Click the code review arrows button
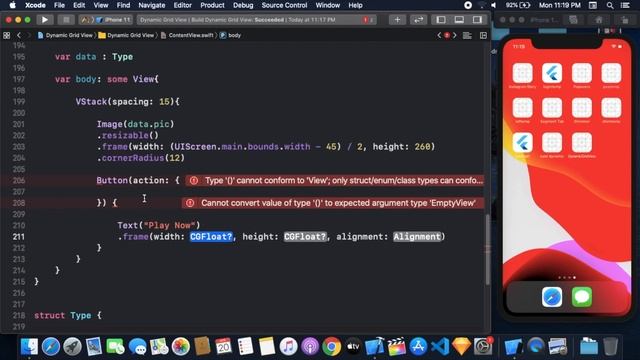This screenshot has height=360, width=640. coord(418,20)
